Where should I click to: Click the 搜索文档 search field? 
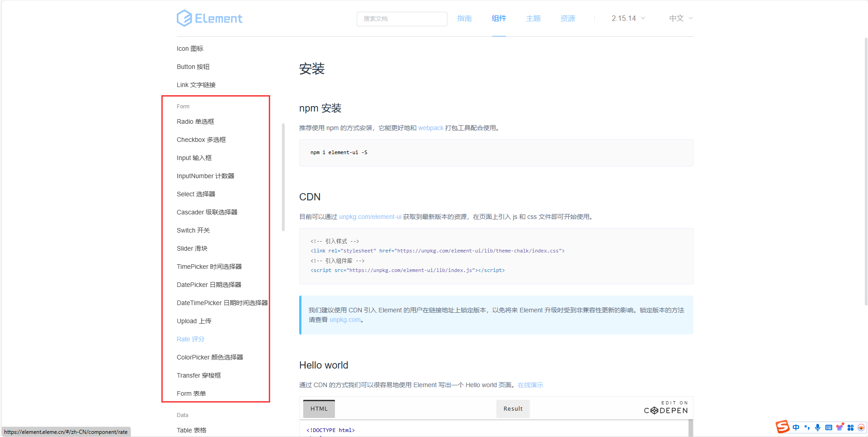tap(402, 19)
